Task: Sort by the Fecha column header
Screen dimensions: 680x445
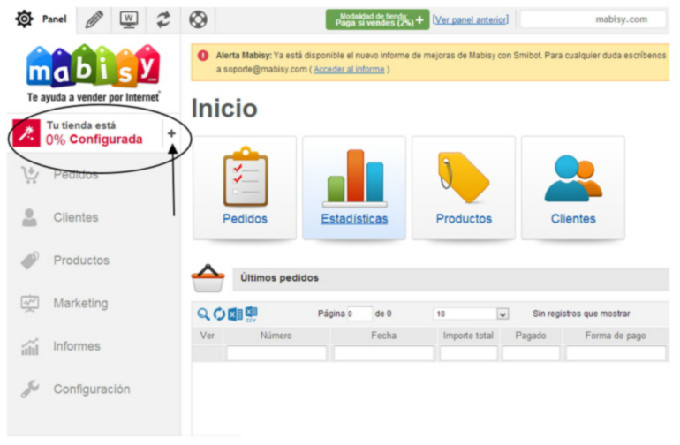Action: pyautogui.click(x=384, y=335)
